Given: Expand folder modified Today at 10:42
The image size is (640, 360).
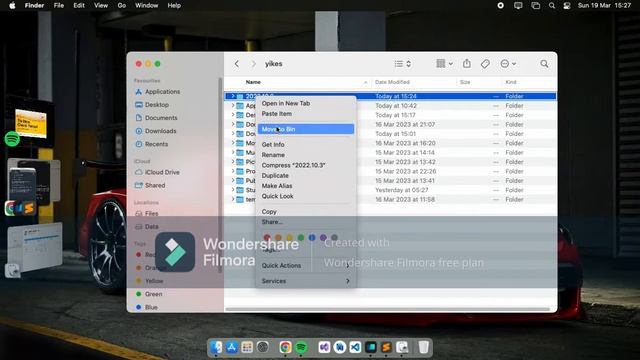Looking at the screenshot, I should [x=233, y=106].
